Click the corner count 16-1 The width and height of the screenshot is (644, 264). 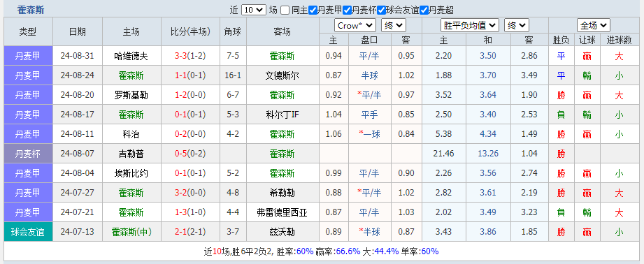[x=234, y=76]
